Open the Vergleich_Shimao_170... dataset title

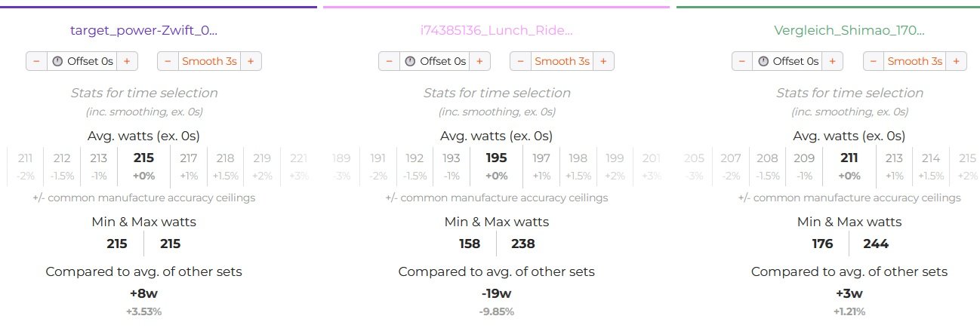[x=849, y=30]
